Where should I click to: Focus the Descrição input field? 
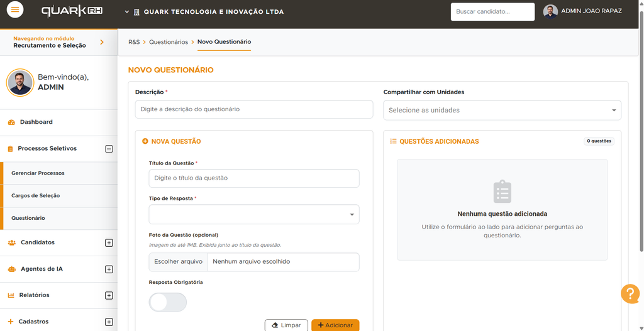point(254,109)
